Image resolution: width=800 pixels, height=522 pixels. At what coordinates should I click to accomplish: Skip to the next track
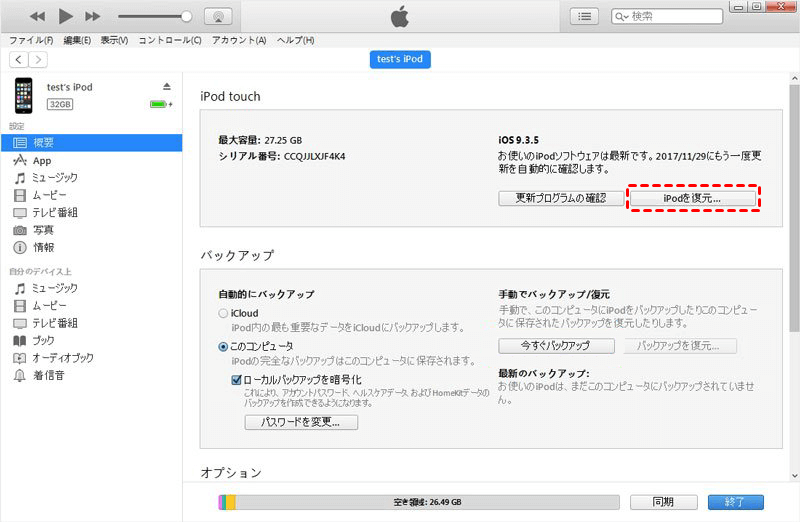pos(93,17)
